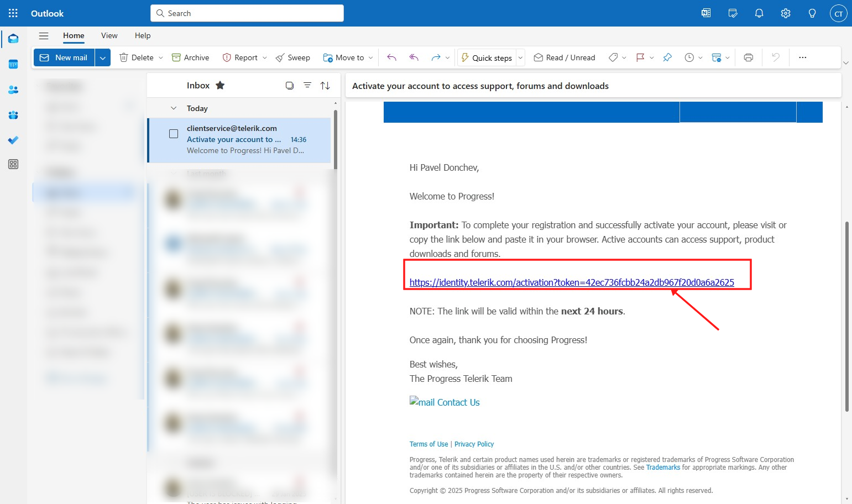
Task: Pin the message with pin icon
Action: [667, 57]
